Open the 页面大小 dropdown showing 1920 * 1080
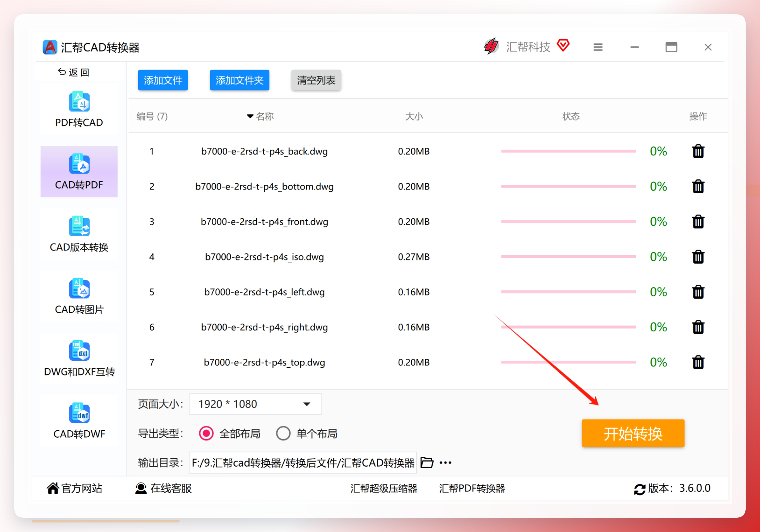This screenshot has height=532, width=760. [255, 404]
